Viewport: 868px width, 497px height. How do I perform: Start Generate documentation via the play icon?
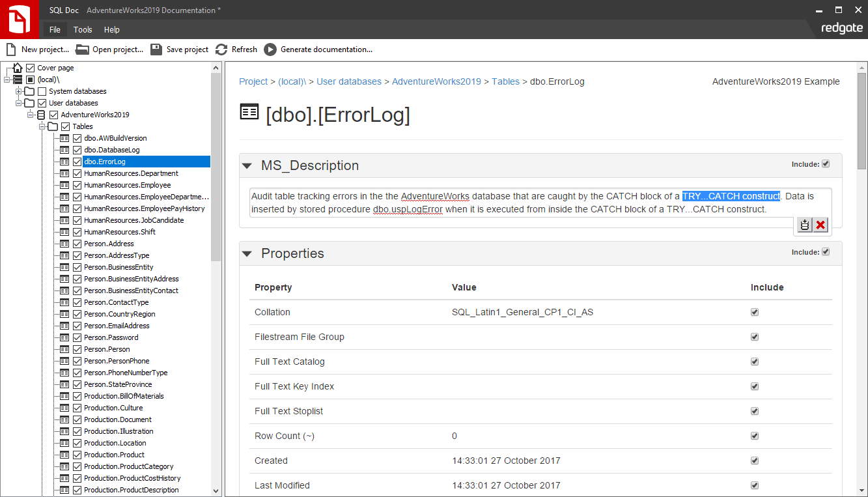tap(271, 49)
